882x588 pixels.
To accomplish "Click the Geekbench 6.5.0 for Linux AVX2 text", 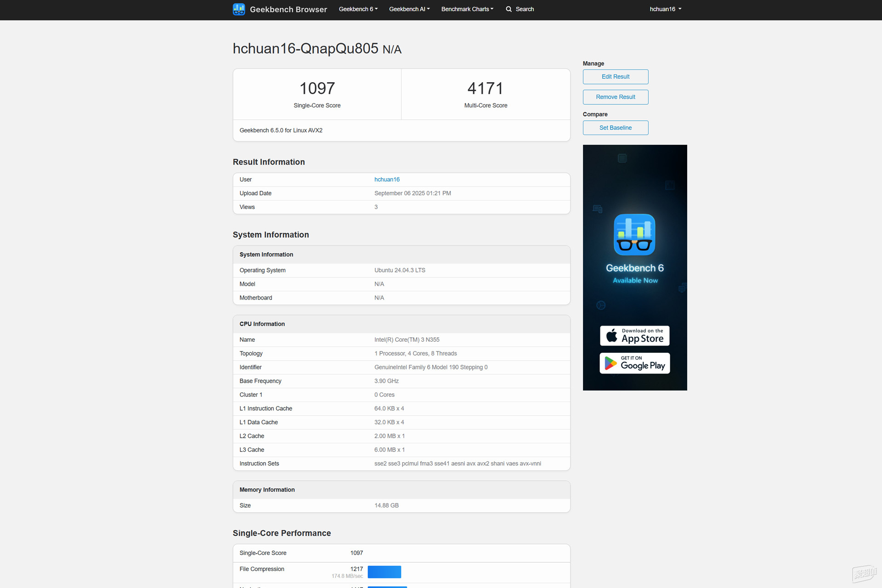I will click(281, 130).
